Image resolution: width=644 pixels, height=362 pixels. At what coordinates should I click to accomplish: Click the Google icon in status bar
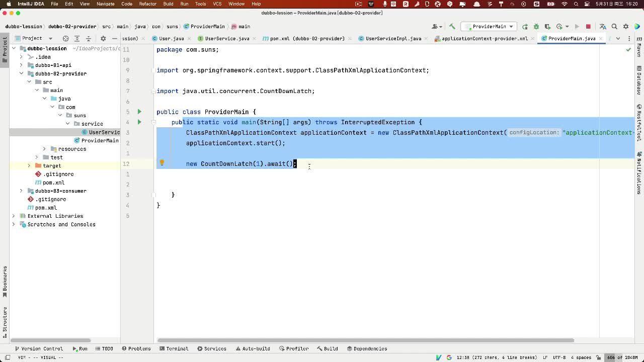(449, 357)
